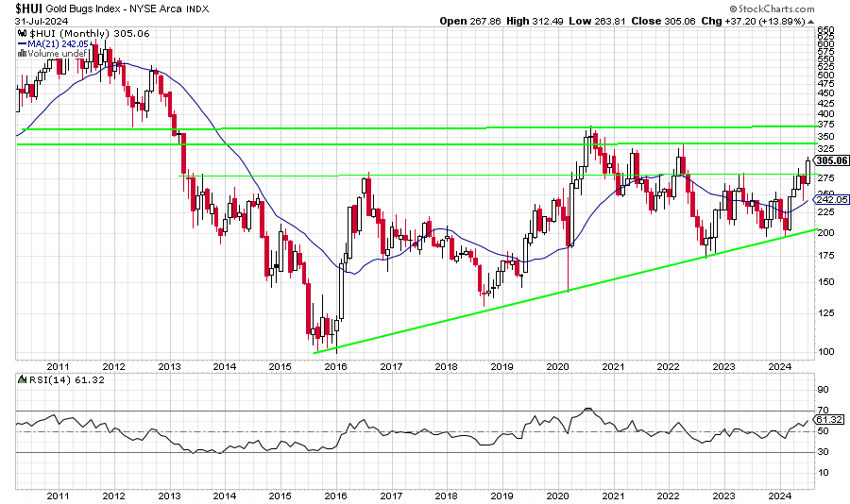Click the volume bars icon in legend
The height and width of the screenshot is (504, 850).
(21, 54)
